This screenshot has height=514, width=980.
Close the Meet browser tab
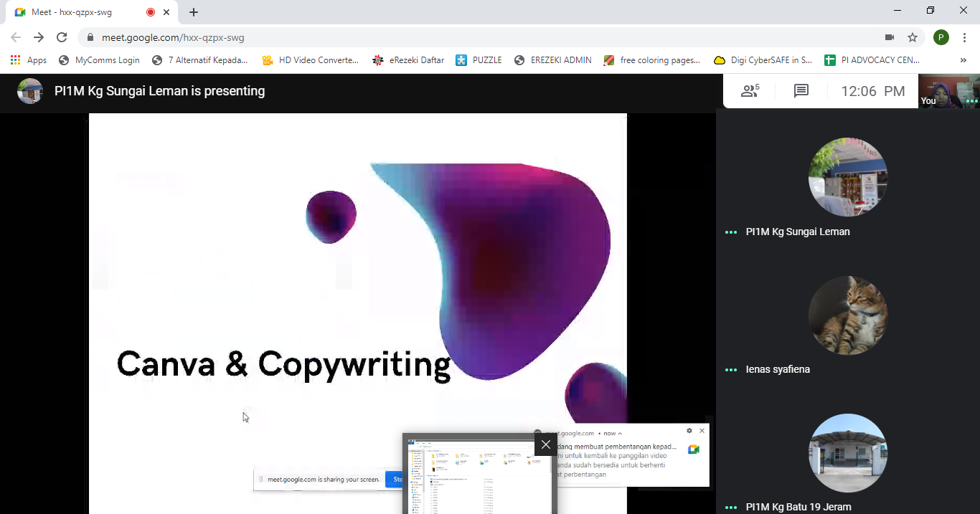point(167,12)
